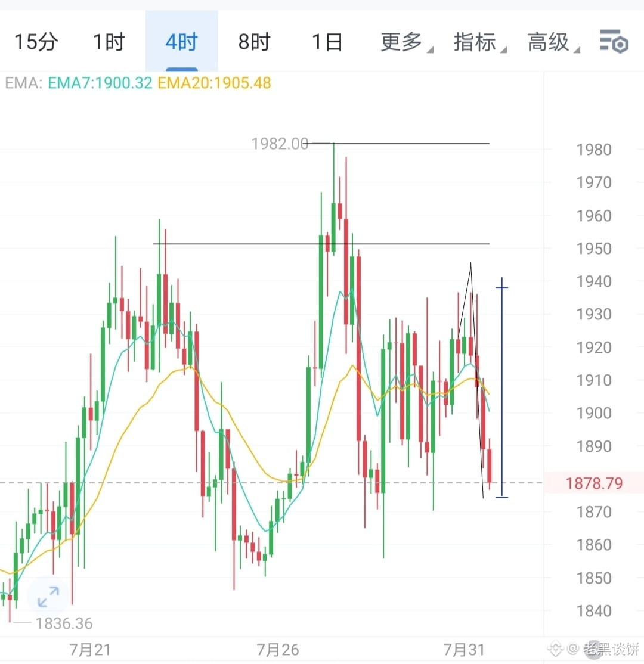Image resolution: width=644 pixels, height=664 pixels.
Task: Click the 1950 price axis label
Action: (593, 249)
